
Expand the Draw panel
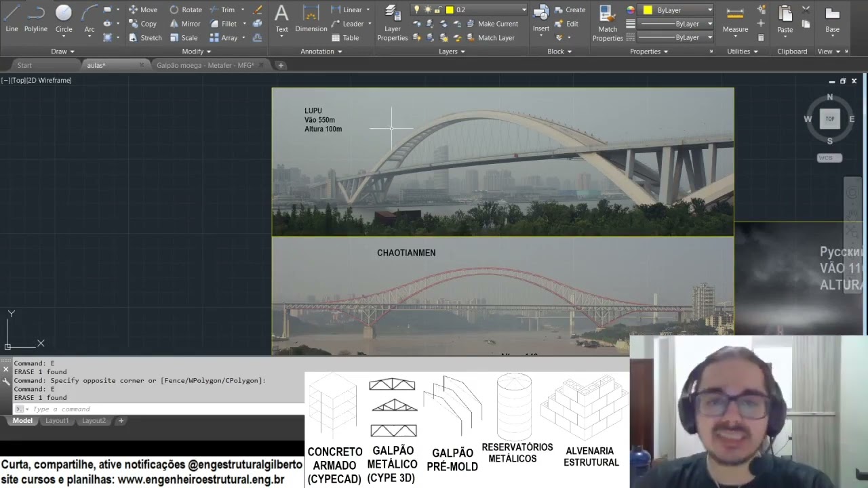click(62, 52)
